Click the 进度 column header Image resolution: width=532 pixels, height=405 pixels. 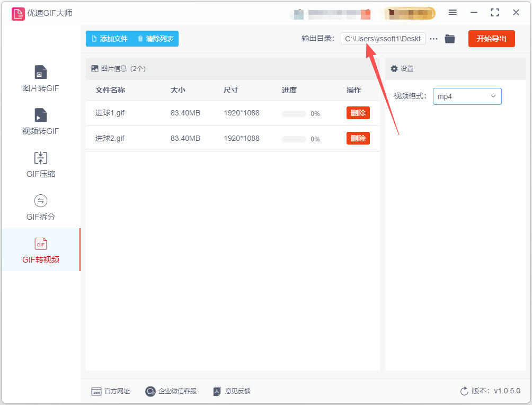pyautogui.click(x=289, y=90)
